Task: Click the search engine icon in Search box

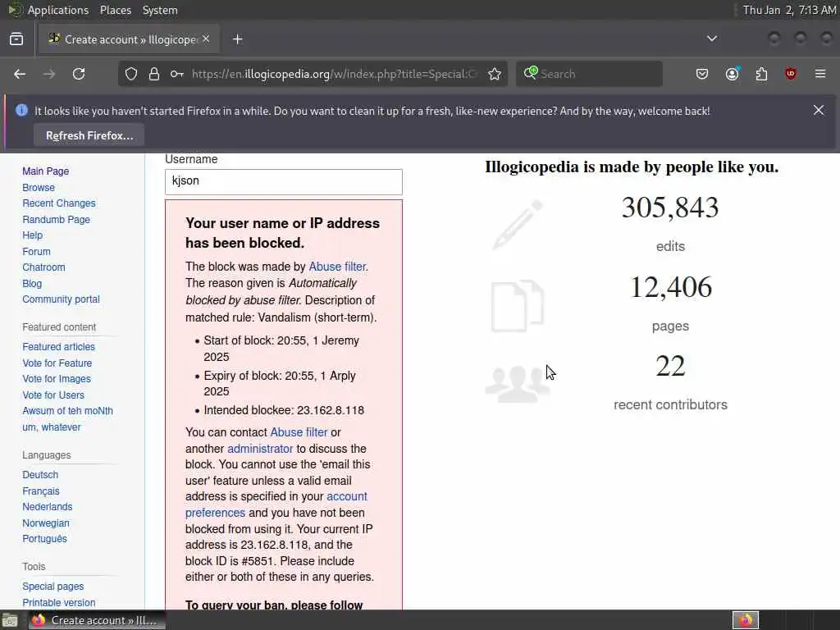Action: click(531, 73)
